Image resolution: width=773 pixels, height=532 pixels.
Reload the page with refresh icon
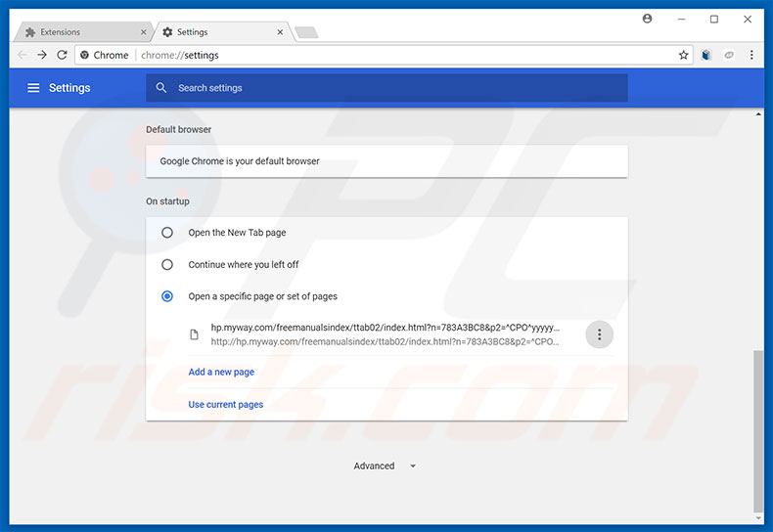62,55
